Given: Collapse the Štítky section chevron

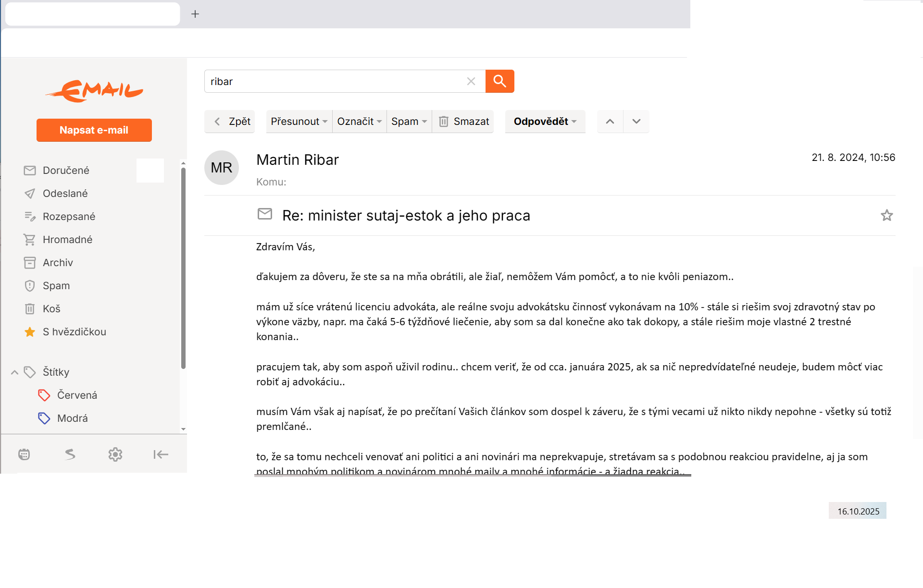Looking at the screenshot, I should [14, 372].
